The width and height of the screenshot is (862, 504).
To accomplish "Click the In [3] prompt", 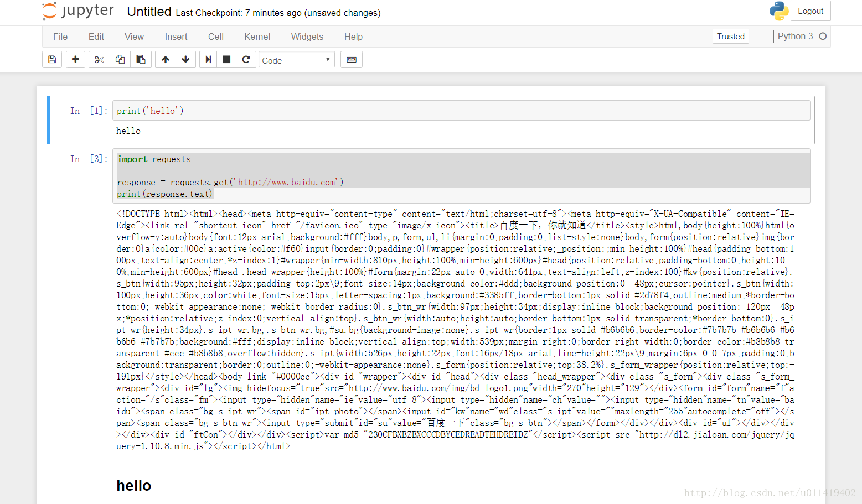I will (89, 159).
